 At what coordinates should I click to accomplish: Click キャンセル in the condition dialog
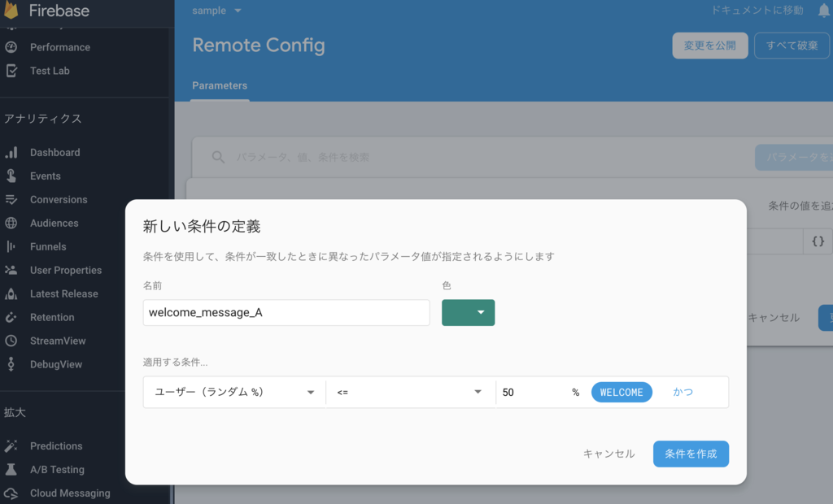tap(608, 454)
